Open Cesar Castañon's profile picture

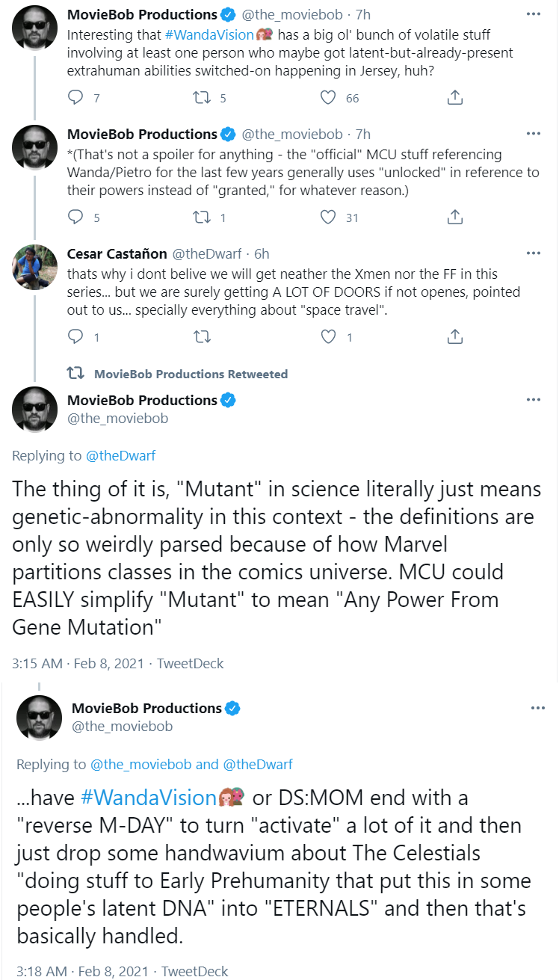point(34,267)
